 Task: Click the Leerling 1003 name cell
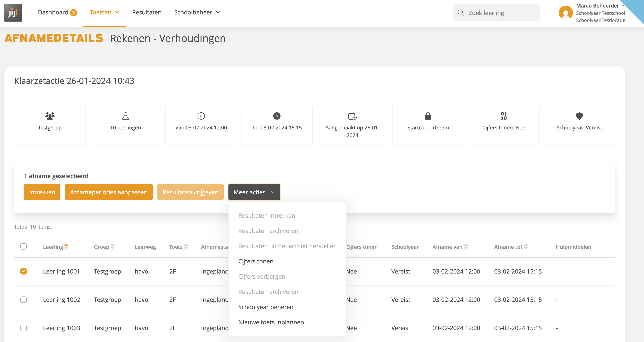[x=62, y=328]
